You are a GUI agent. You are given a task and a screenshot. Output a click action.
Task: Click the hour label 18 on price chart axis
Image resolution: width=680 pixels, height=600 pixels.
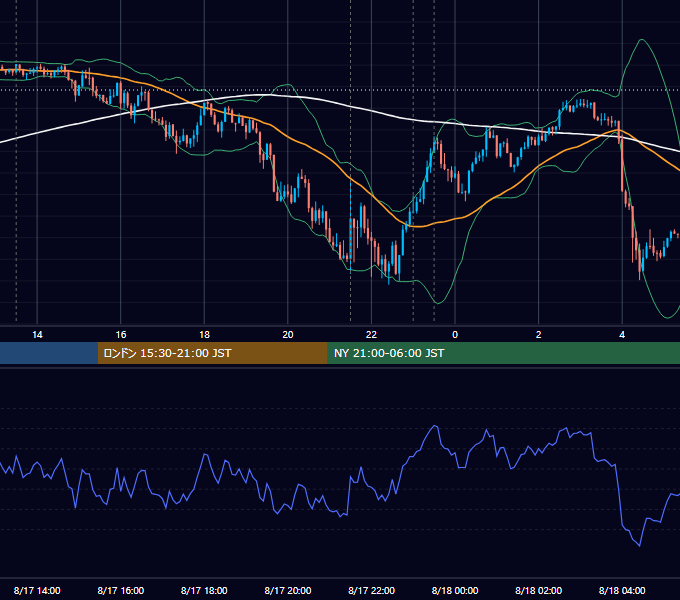(204, 335)
